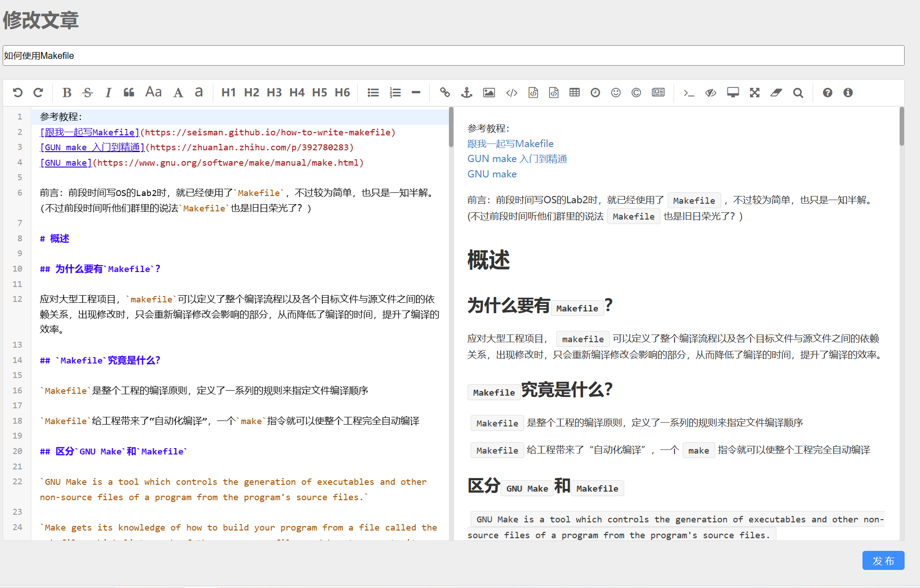Click the 发布 publish button
Screen dimensions: 920x588
[x=883, y=560]
